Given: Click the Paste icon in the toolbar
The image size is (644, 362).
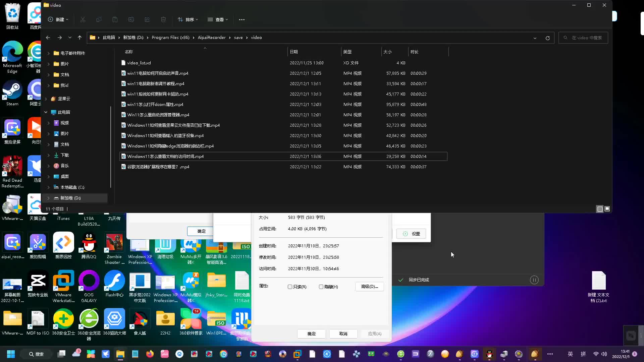Looking at the screenshot, I should point(115,19).
